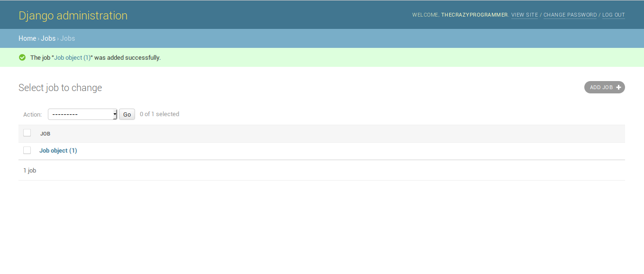
Task: Open the Change Password link
Action: point(570,15)
